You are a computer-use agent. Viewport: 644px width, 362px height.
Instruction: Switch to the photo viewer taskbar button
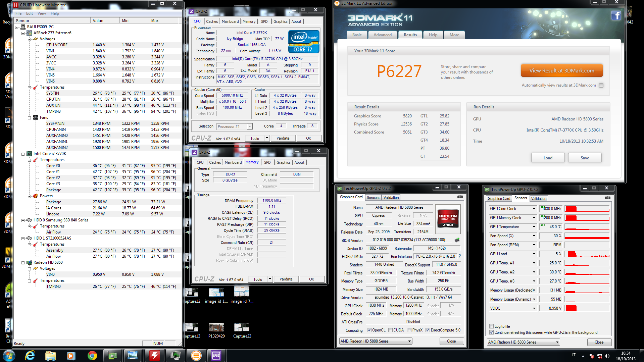click(x=133, y=356)
